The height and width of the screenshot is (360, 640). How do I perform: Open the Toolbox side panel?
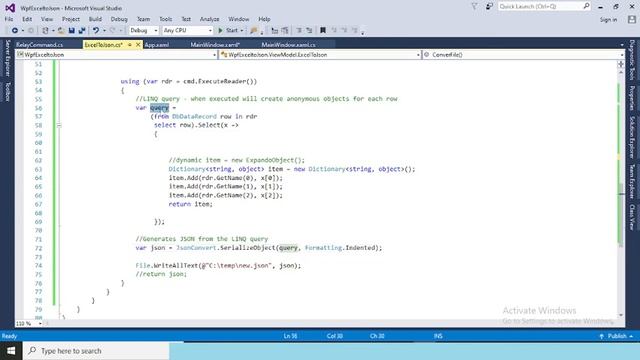7,92
